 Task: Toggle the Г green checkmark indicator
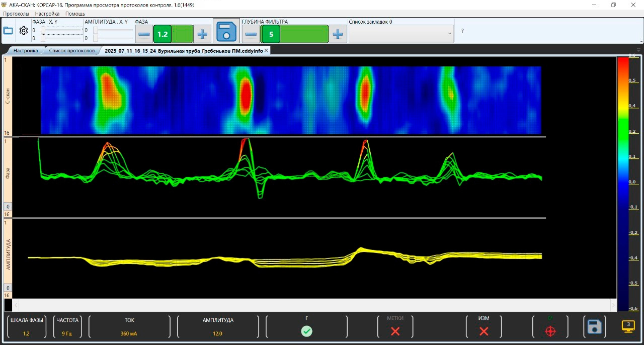pos(306,331)
